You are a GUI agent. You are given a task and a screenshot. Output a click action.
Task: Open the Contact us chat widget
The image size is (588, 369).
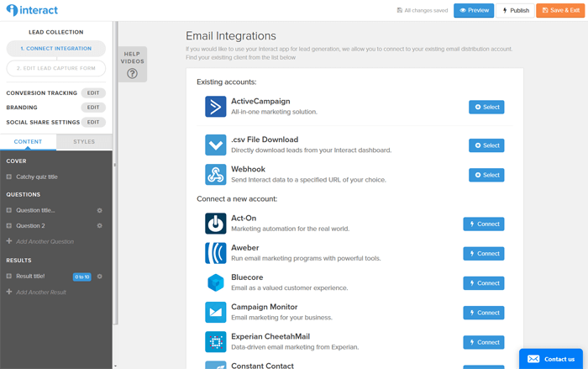[551, 359]
